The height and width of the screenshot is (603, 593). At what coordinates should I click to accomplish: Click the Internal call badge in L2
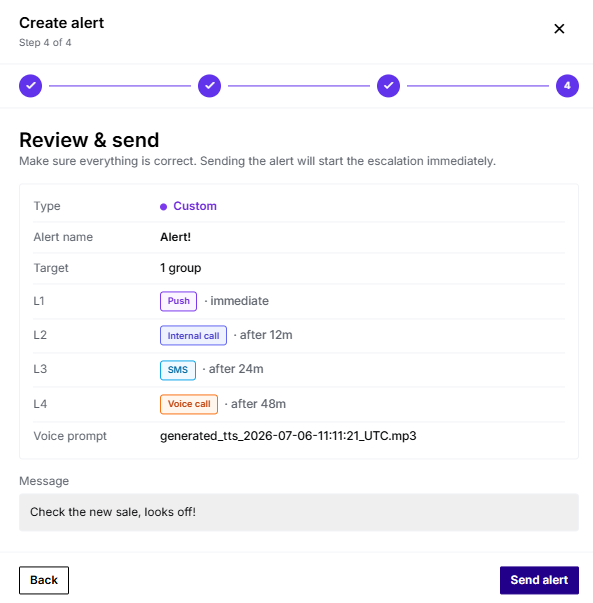193,336
